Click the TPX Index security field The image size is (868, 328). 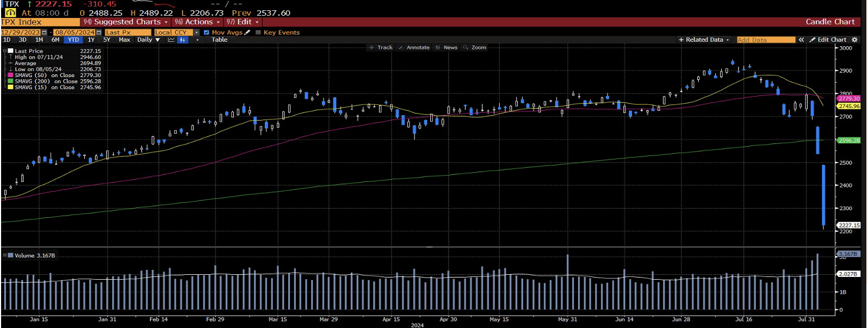point(40,22)
